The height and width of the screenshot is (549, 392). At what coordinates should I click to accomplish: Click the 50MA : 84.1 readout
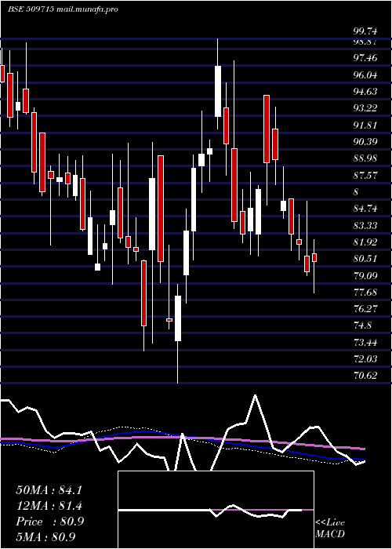tap(49, 490)
